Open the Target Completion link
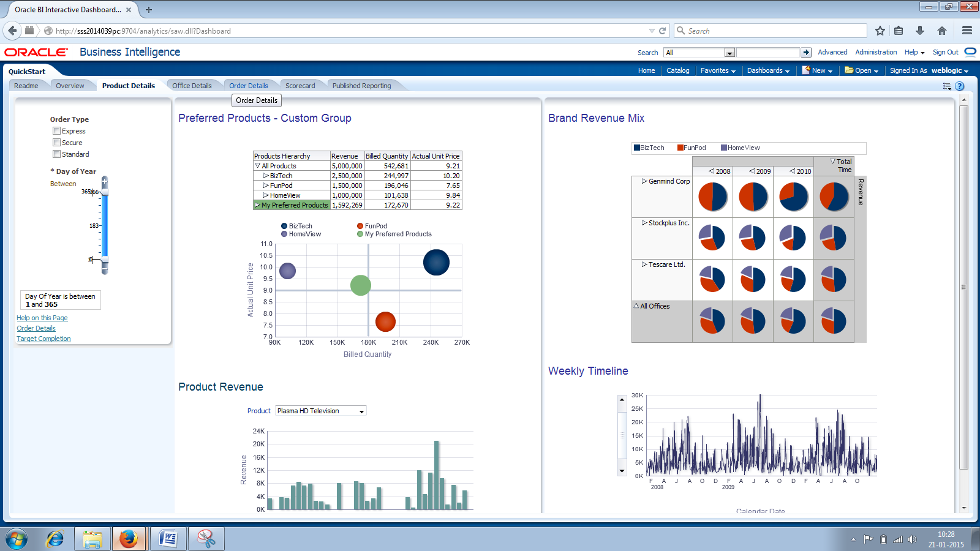The width and height of the screenshot is (980, 551). [x=43, y=339]
